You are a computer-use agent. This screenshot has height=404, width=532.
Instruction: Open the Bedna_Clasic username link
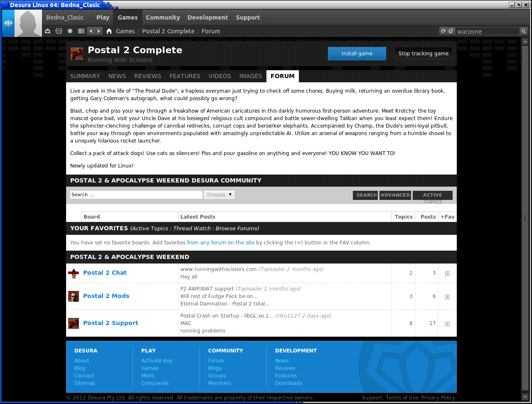65,17
